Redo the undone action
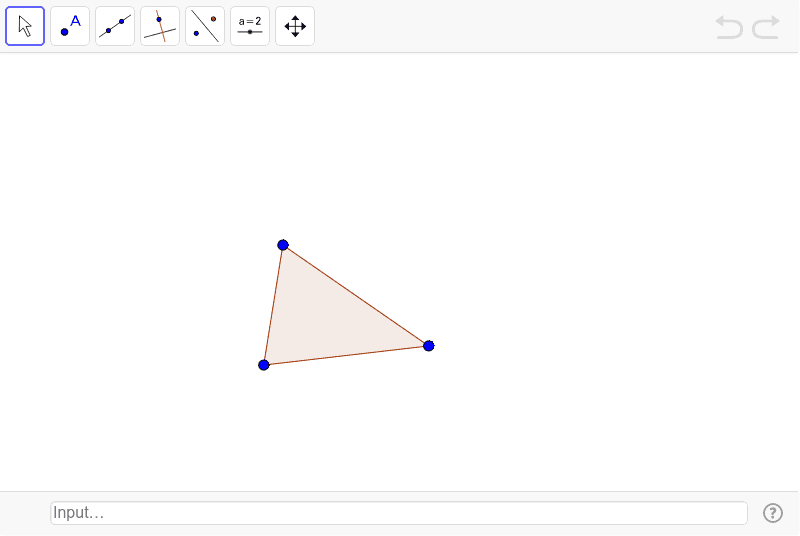Screen dimensions: 800x536 tap(766, 27)
